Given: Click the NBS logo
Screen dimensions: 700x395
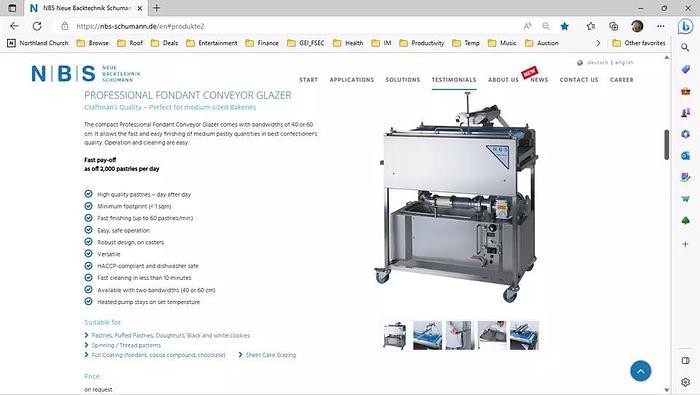Looking at the screenshot, I should tap(86, 73).
